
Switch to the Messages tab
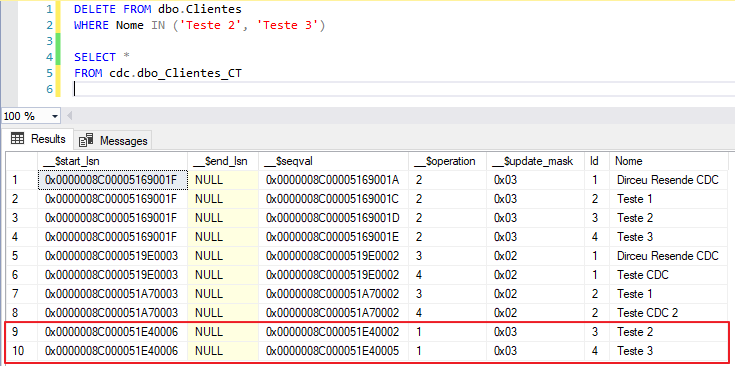[113, 140]
